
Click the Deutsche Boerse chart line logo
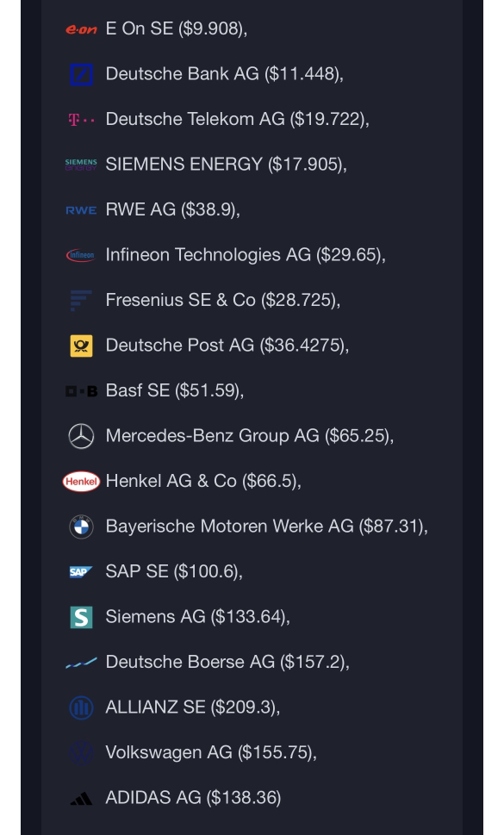(81, 663)
